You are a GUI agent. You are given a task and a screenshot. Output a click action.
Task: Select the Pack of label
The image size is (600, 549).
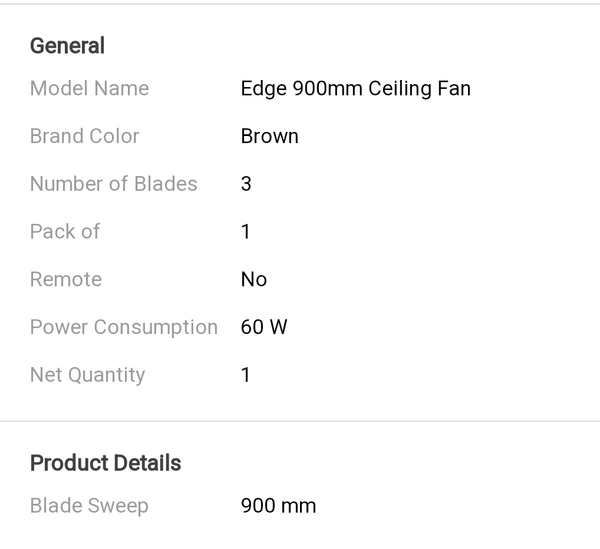(65, 232)
